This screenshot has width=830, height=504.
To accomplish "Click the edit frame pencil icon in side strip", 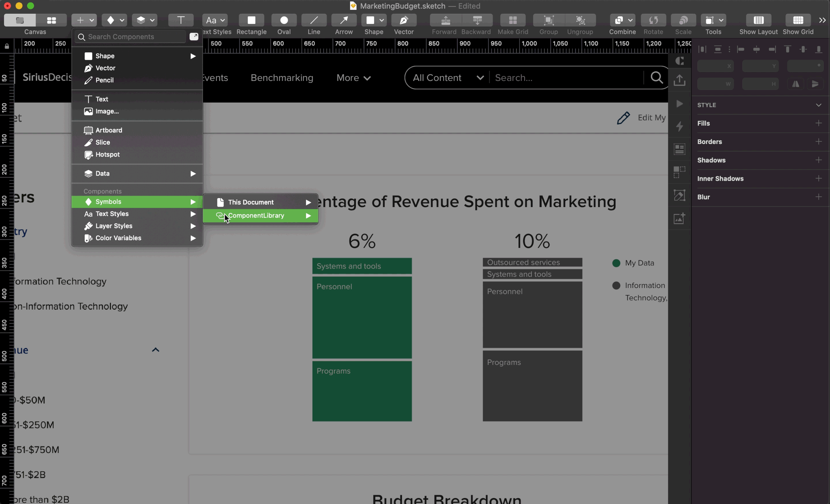I will [x=679, y=195].
